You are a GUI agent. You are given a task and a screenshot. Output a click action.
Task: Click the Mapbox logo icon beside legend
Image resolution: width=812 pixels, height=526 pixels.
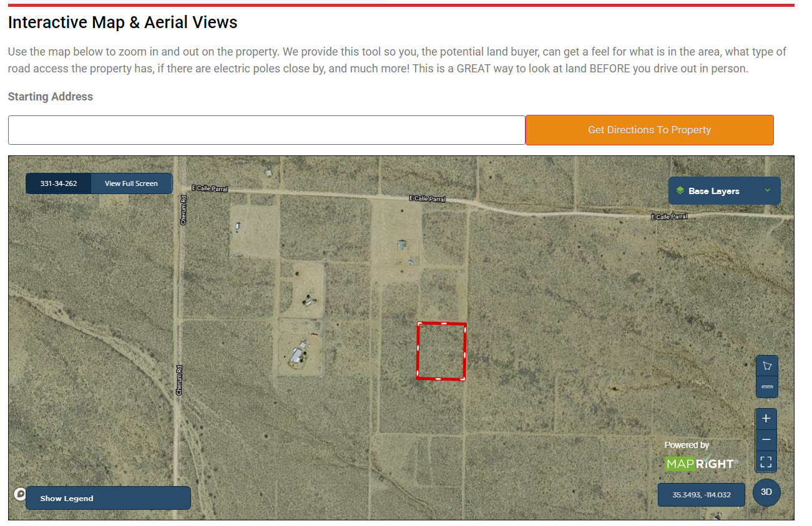coord(20,494)
